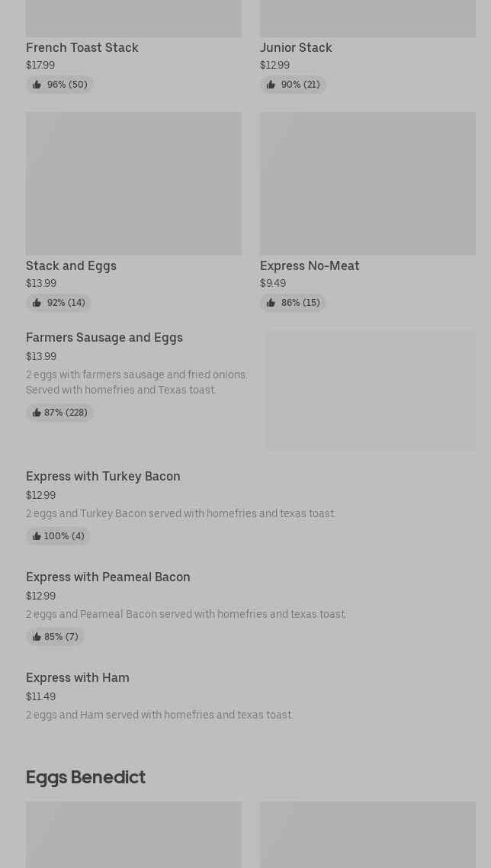Click thumbs-up icon for Farmers Sausage and Eggs
This screenshot has width=491, height=868.
click(x=37, y=413)
